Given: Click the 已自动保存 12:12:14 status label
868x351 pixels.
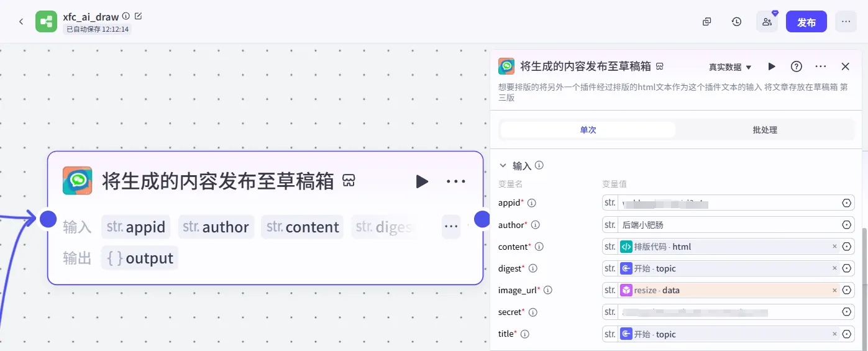Looking at the screenshot, I should pyautogui.click(x=98, y=29).
